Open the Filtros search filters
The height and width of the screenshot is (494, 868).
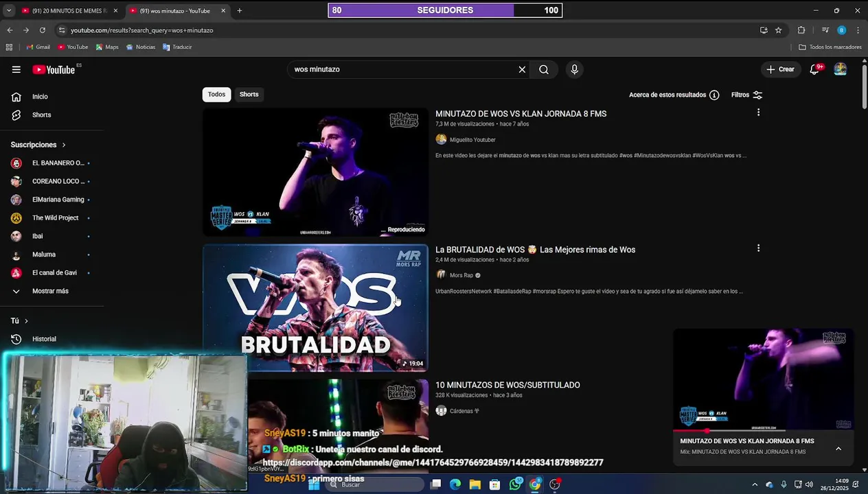tap(747, 95)
